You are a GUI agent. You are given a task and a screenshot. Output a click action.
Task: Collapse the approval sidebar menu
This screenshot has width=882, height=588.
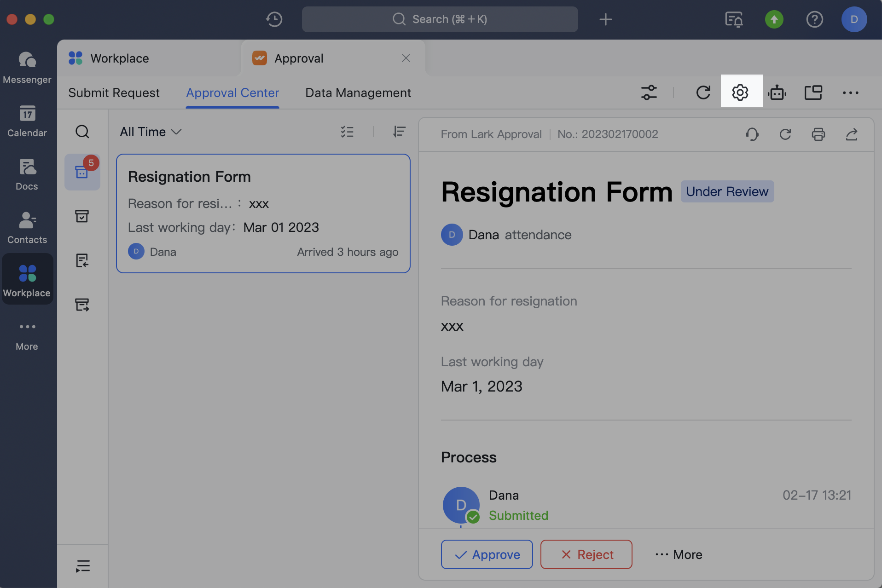point(82,566)
